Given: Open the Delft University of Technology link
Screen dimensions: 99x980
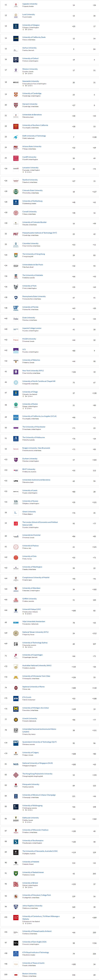Looking at the screenshot, I should pos(34,136).
